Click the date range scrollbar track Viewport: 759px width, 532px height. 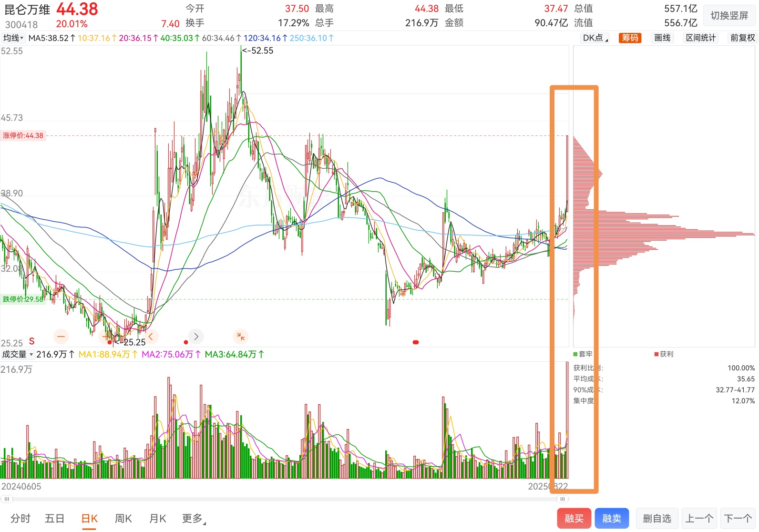coord(285,499)
